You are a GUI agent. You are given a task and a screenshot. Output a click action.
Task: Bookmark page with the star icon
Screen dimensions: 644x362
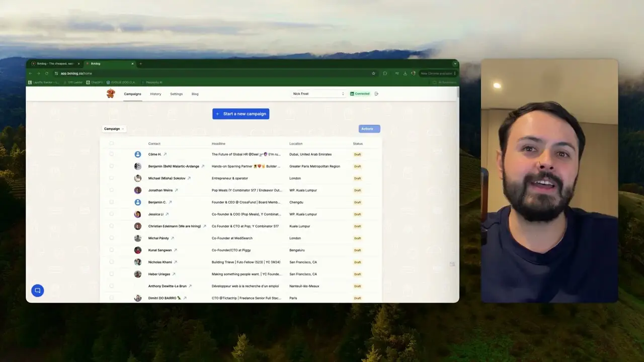click(373, 73)
